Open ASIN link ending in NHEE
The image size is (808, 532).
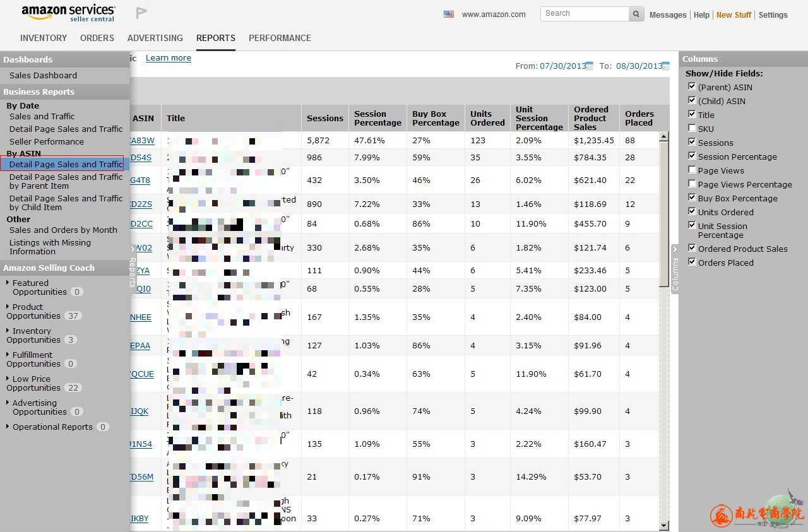tap(141, 317)
